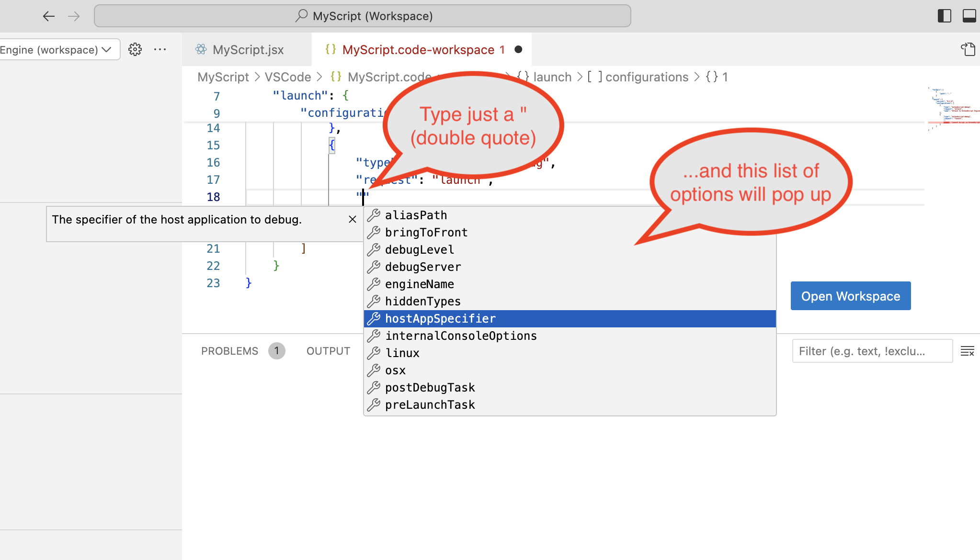This screenshot has height=560, width=980.
Task: Click the back navigation arrow
Action: (48, 16)
